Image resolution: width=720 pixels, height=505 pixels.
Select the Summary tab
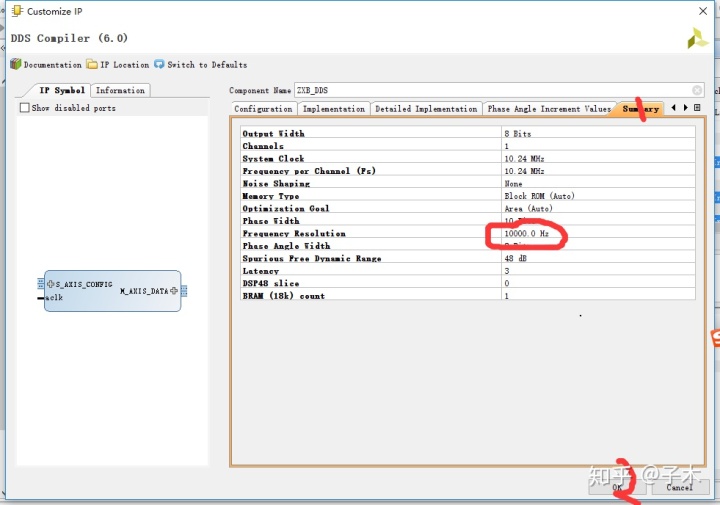tap(641, 109)
